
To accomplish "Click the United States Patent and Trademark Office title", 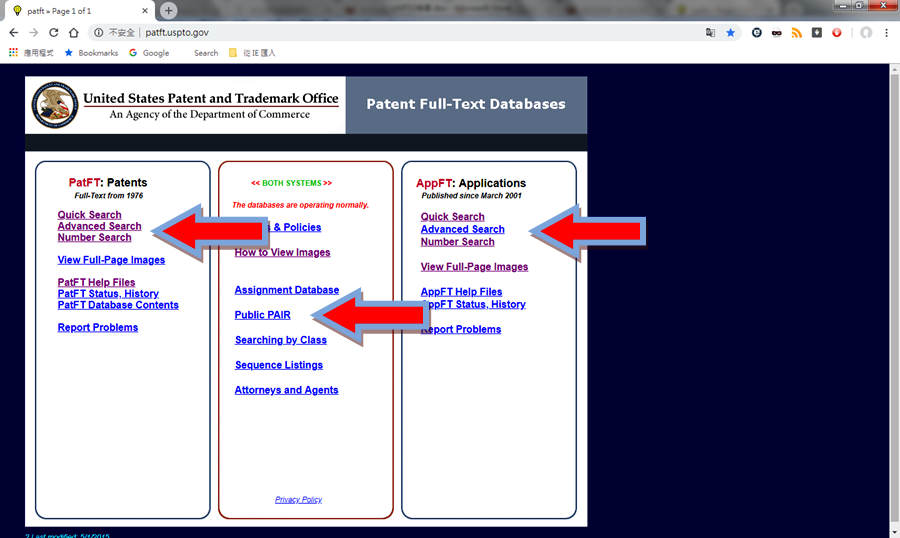I will 211,98.
